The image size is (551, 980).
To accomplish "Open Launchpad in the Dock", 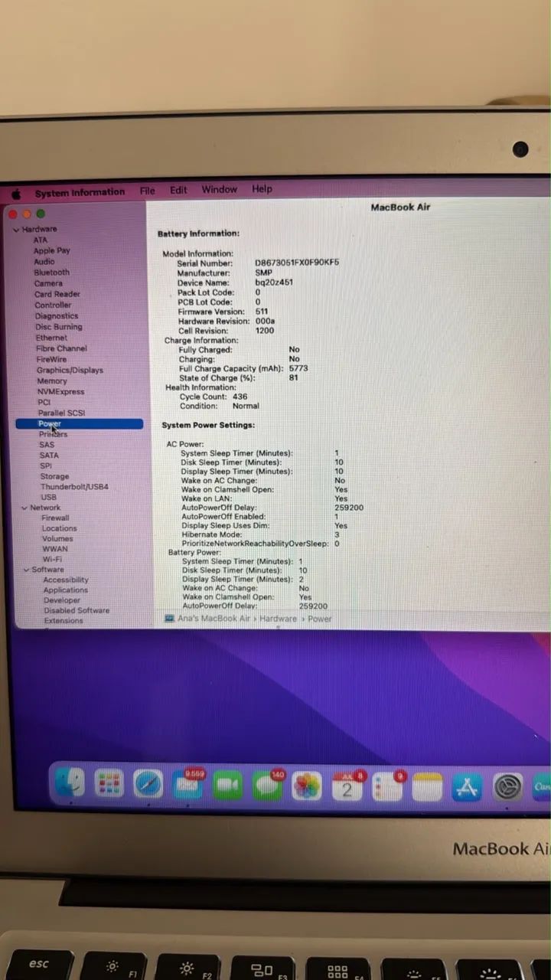I will [109, 784].
